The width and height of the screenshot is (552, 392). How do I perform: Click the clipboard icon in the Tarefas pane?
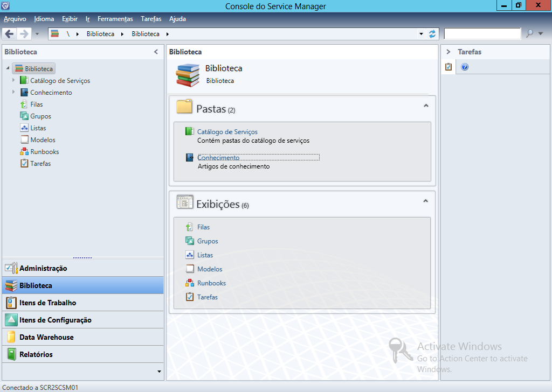[448, 66]
